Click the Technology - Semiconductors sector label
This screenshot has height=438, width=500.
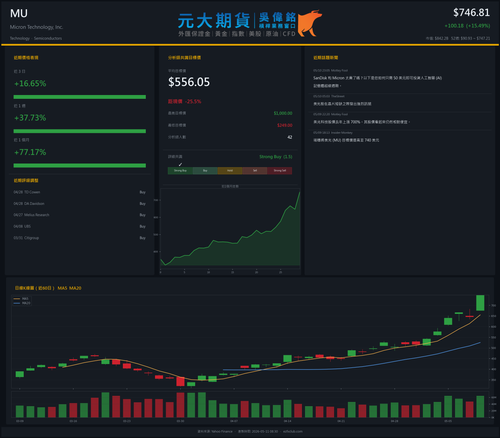pyautogui.click(x=36, y=38)
